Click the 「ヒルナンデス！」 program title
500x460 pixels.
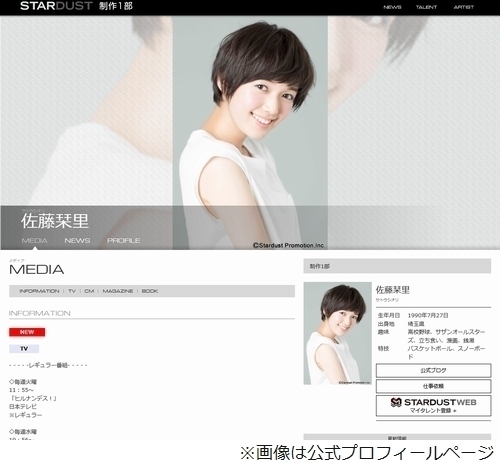coord(33,398)
